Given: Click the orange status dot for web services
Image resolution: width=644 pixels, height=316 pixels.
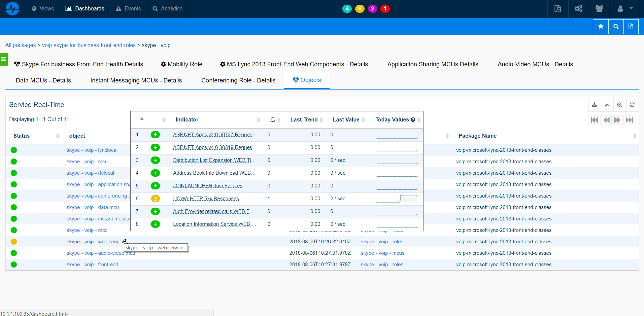Looking at the screenshot, I should (14, 242).
